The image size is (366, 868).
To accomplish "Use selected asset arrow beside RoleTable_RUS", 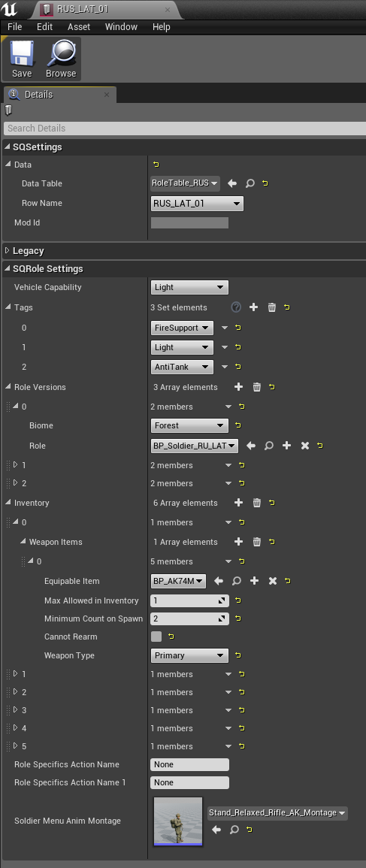I will (x=232, y=183).
